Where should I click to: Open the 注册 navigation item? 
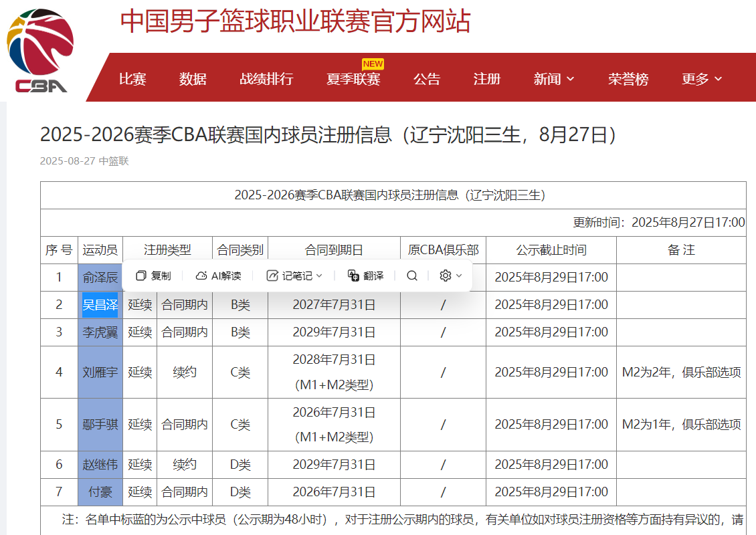click(486, 78)
